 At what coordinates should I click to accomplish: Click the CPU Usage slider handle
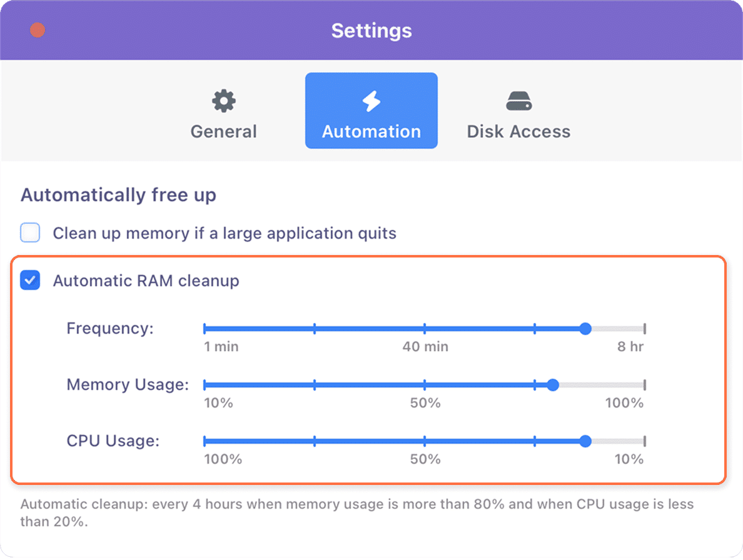tap(585, 441)
